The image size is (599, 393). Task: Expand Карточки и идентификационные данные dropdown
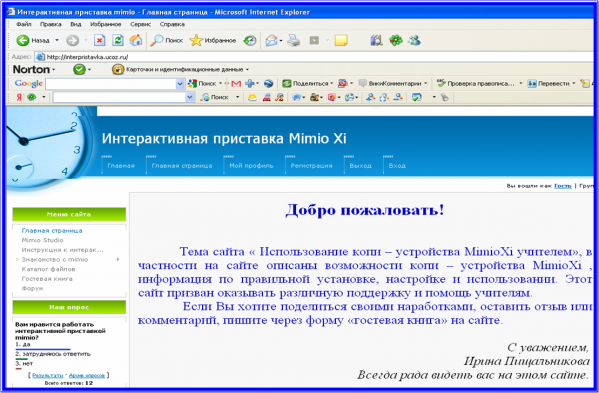pyautogui.click(x=248, y=70)
